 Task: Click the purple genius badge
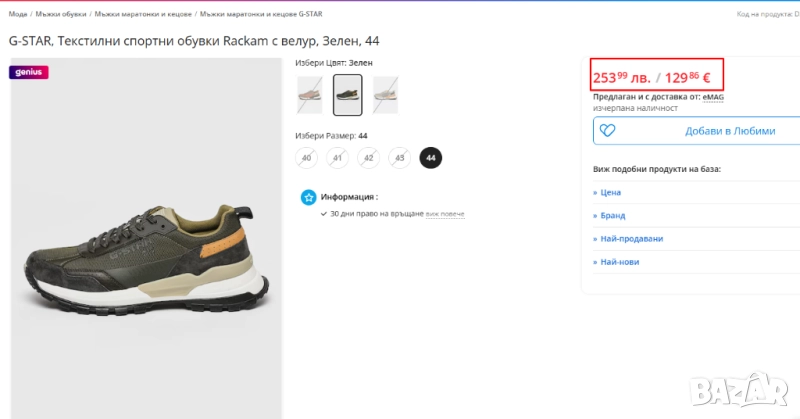point(29,72)
